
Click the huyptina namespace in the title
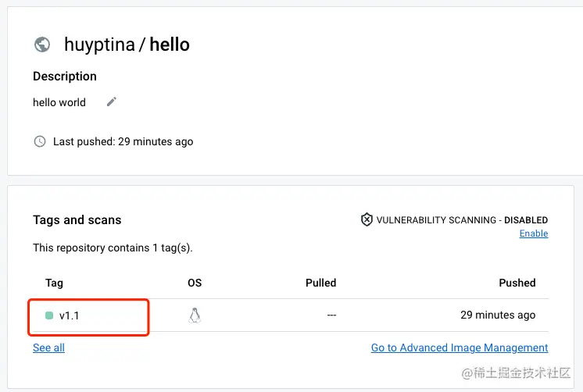(98, 45)
